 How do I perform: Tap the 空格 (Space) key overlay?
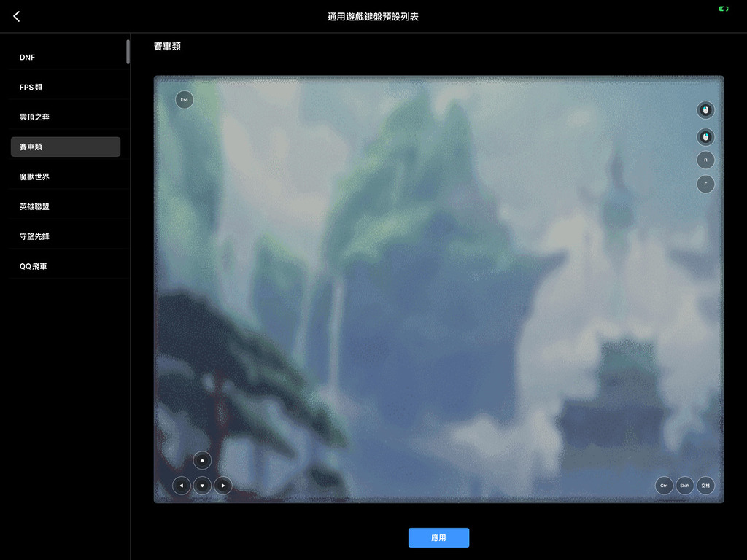[x=705, y=486]
